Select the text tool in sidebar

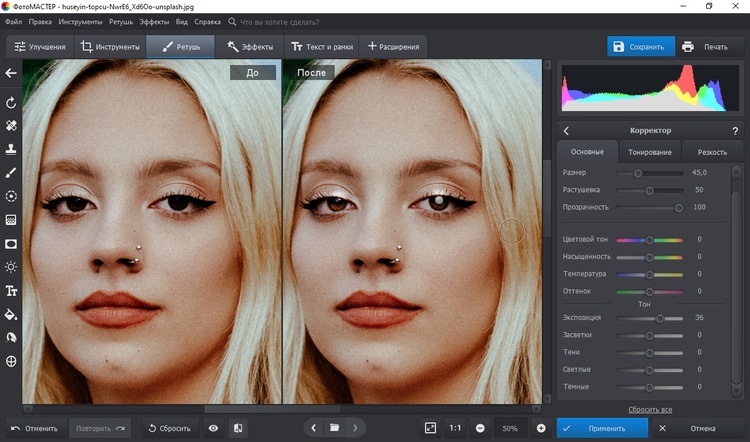[11, 291]
